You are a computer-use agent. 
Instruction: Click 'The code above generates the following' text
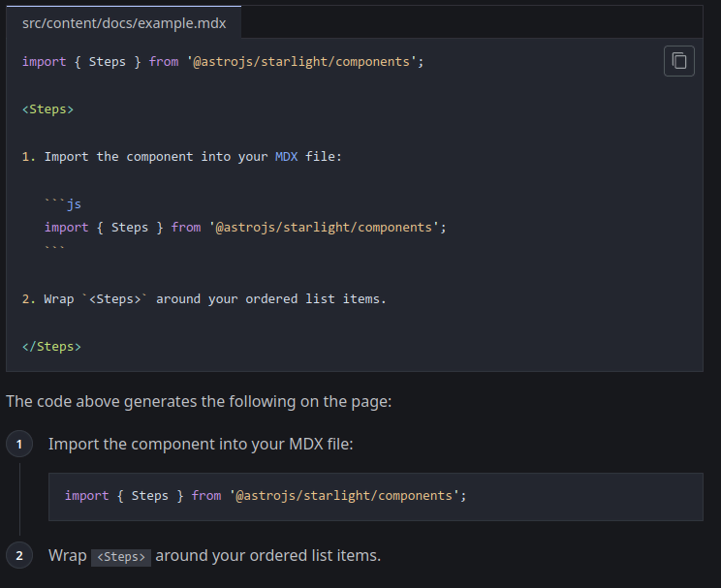(x=199, y=401)
